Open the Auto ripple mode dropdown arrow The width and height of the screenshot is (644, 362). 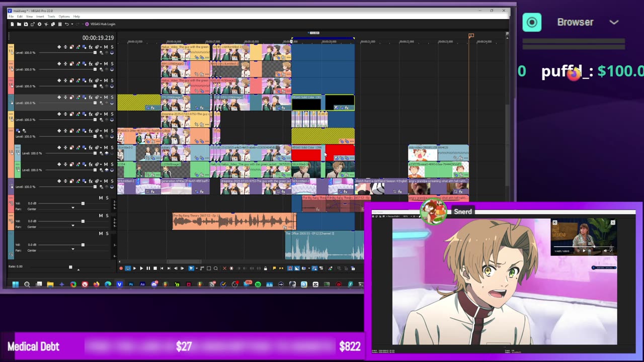pyautogui.click(x=309, y=268)
